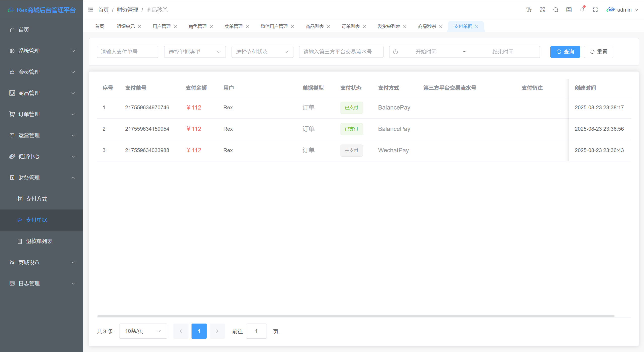Expand the 订单管理 menu

[x=42, y=114]
